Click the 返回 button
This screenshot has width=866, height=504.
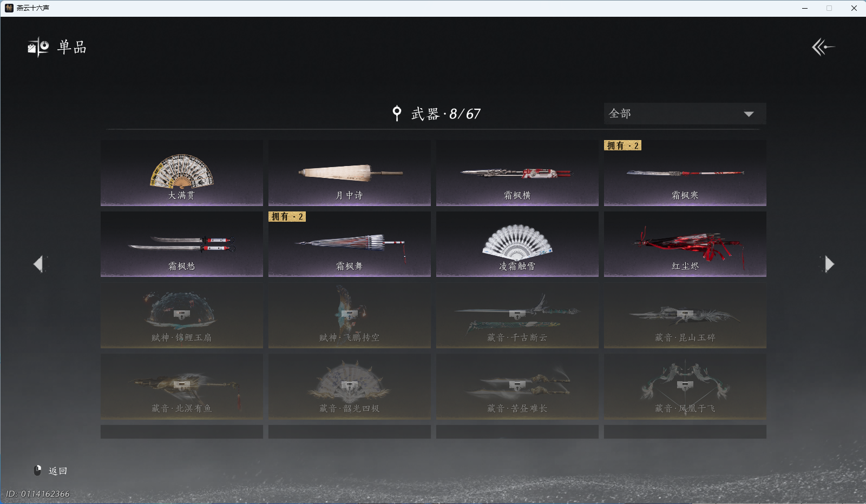pyautogui.click(x=58, y=471)
